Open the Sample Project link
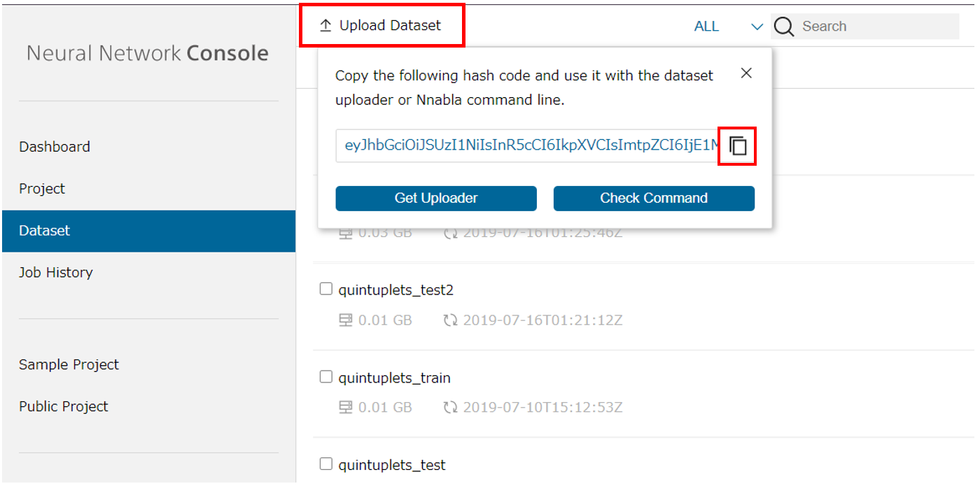This screenshot has width=980, height=486. pyautogui.click(x=69, y=364)
